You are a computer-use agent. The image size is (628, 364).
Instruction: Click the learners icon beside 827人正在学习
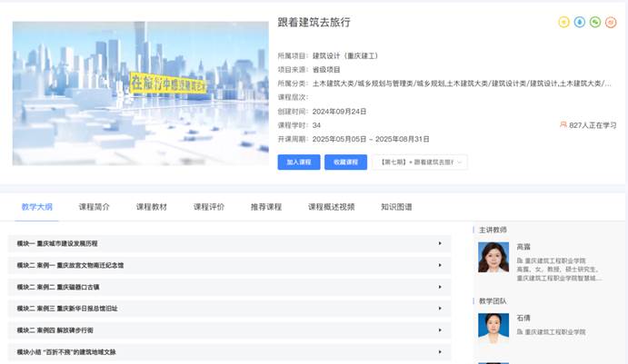[x=563, y=125]
